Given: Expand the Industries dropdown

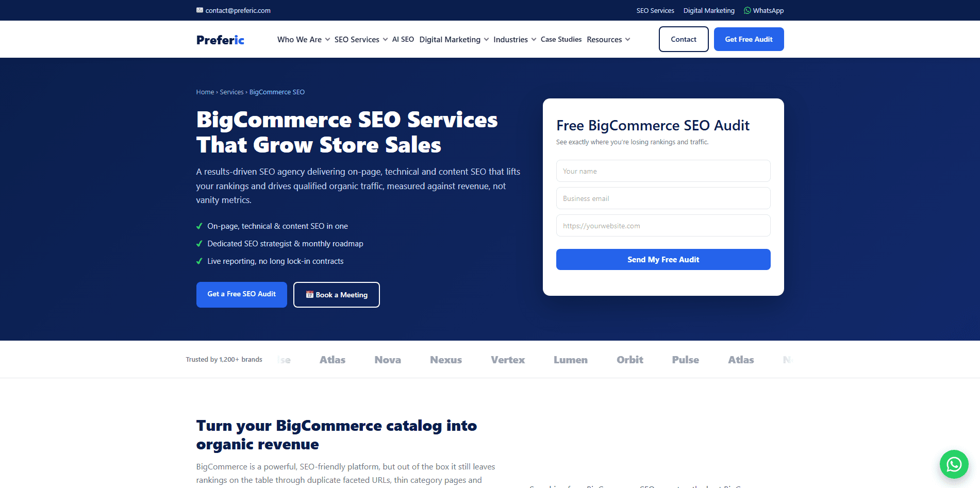Looking at the screenshot, I should point(514,40).
